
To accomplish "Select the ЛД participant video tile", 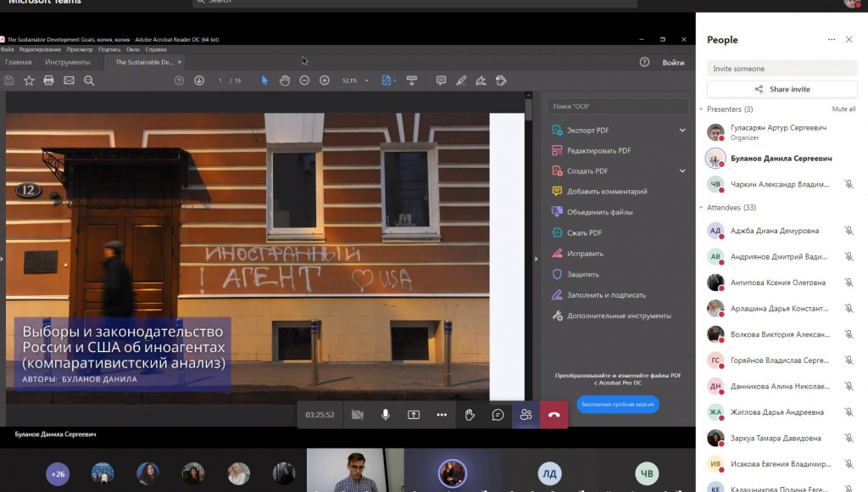I will (549, 471).
